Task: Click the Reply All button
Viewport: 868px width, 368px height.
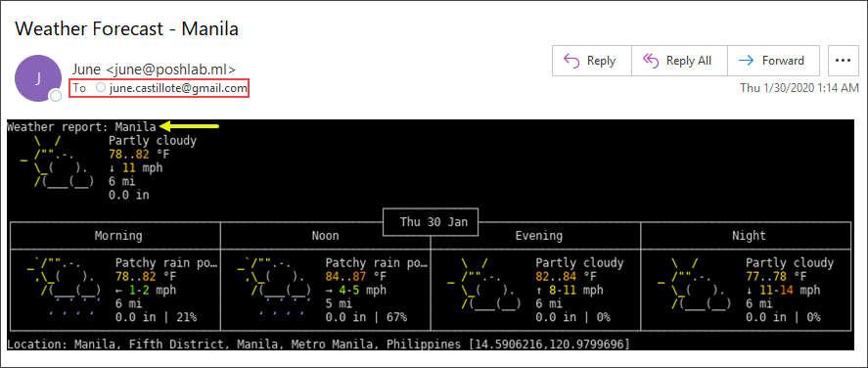Action: pos(679,61)
